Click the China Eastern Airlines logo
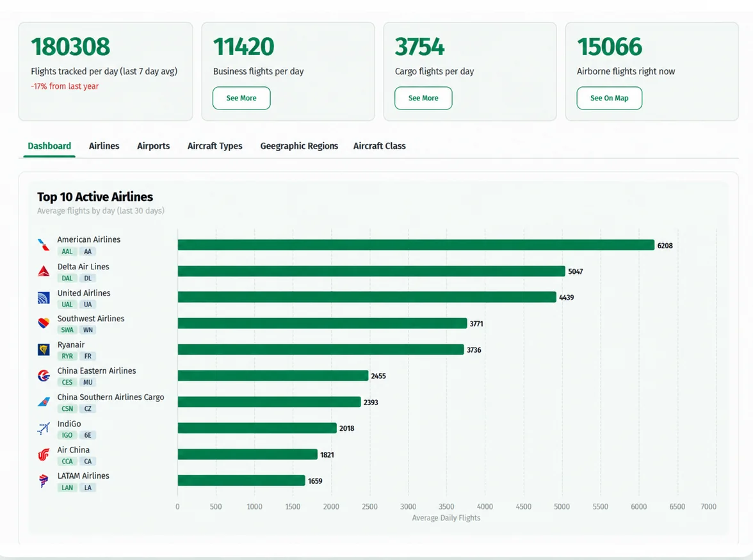This screenshot has width=753, height=560. (44, 376)
